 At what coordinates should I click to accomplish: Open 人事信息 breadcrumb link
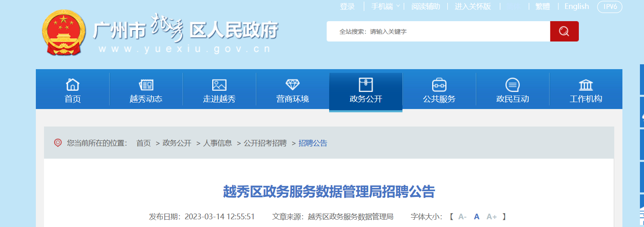(x=218, y=143)
